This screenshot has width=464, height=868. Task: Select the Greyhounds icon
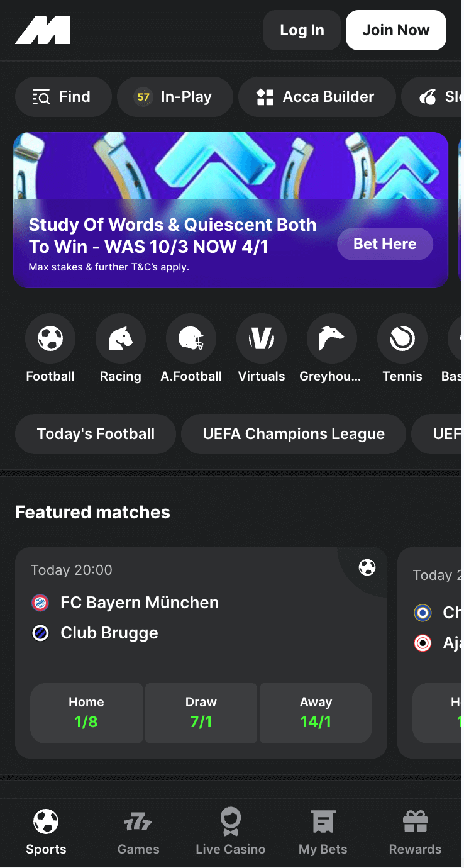(x=331, y=340)
